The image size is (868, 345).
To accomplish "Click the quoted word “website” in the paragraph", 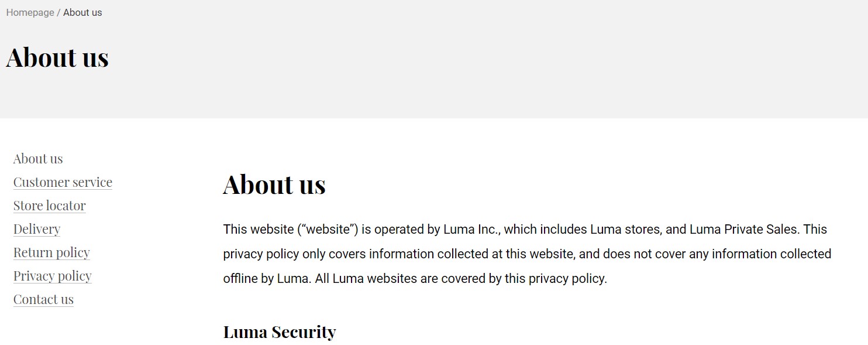I will tap(328, 230).
